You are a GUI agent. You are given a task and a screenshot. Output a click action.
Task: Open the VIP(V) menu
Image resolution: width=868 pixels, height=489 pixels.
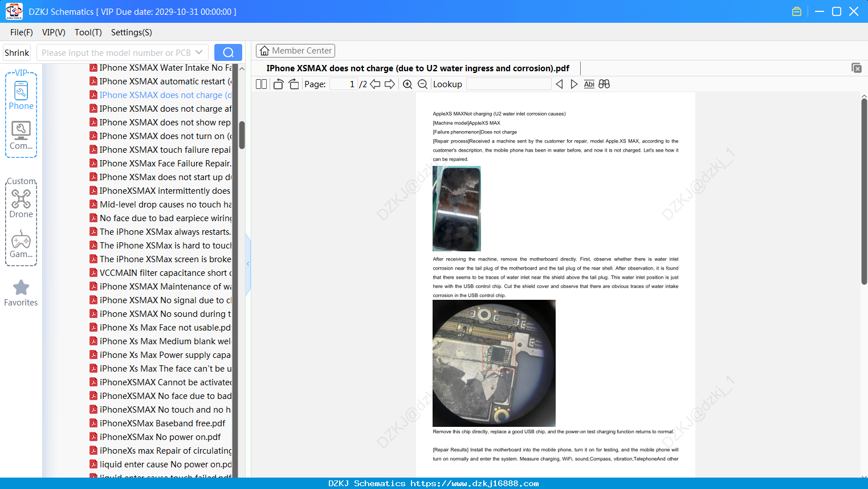coord(54,32)
